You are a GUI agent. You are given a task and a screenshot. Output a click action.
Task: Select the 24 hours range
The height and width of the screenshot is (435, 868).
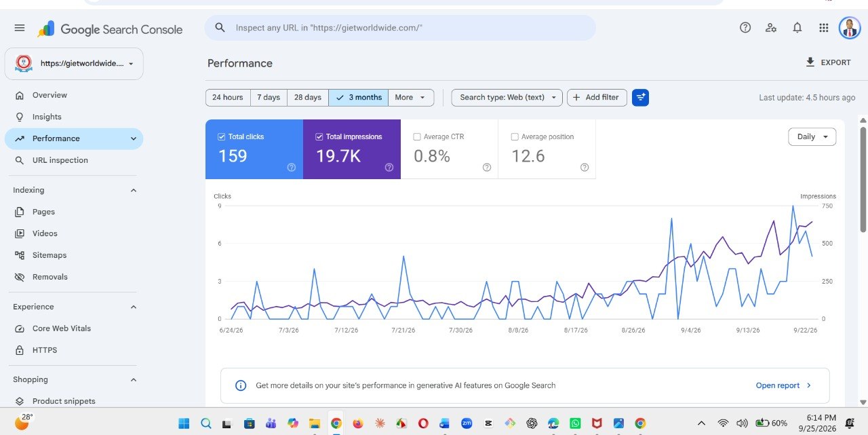228,98
